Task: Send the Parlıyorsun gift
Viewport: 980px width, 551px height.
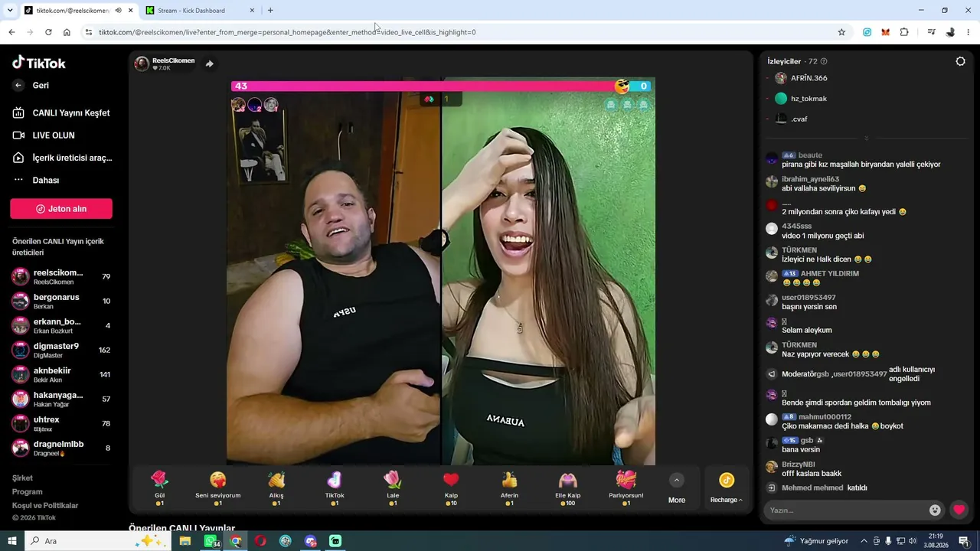Action: (x=626, y=487)
